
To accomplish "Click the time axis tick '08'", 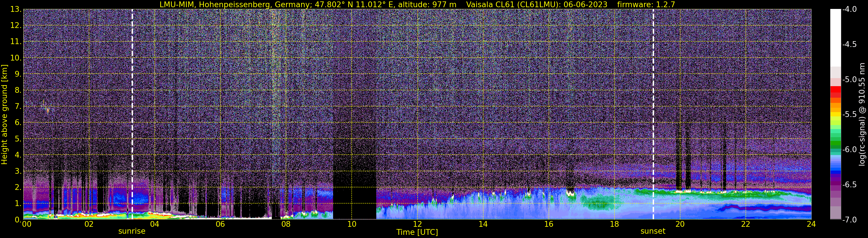I will tap(286, 224).
